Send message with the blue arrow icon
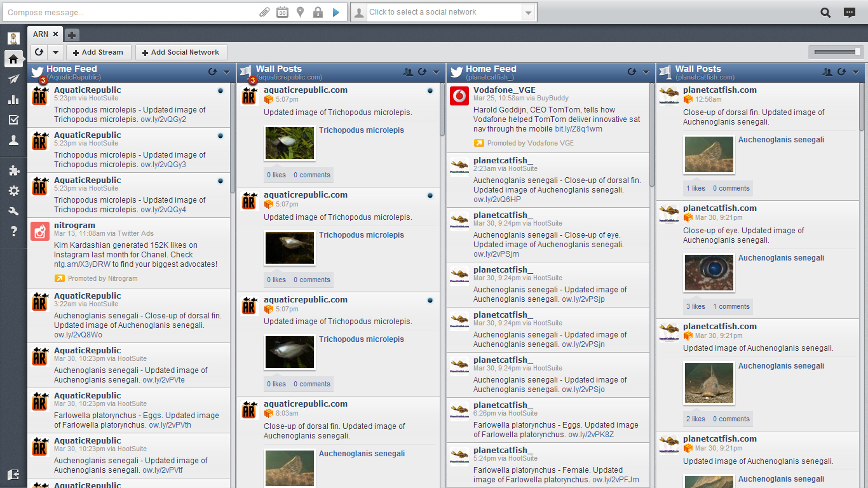This screenshot has width=868, height=488. coord(336,12)
